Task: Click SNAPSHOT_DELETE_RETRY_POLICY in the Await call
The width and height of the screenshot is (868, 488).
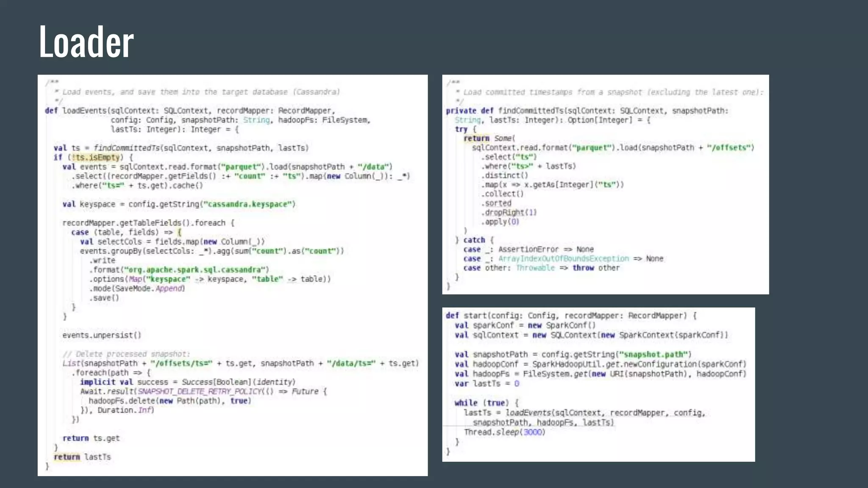Action: (199, 391)
